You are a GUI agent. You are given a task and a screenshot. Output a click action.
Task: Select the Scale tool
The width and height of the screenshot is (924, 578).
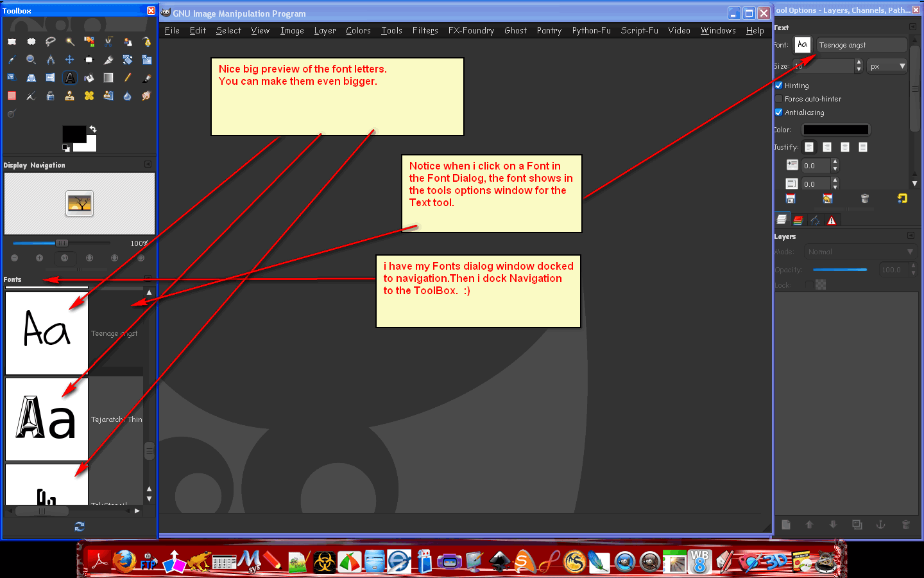click(x=147, y=60)
